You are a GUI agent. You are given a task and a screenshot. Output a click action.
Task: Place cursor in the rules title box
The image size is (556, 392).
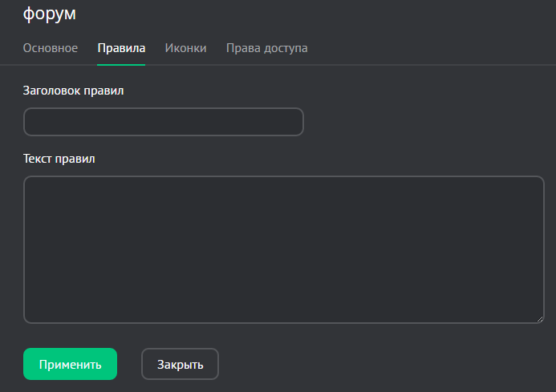[x=164, y=122]
